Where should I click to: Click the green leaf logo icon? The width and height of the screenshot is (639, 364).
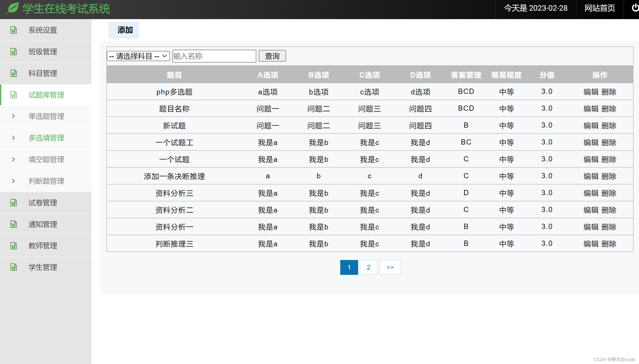(x=13, y=8)
